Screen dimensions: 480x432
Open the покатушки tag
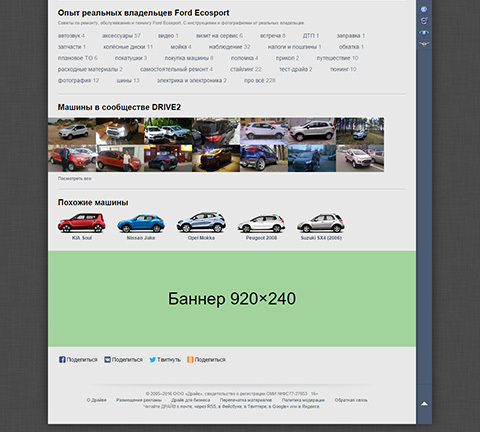tap(131, 58)
